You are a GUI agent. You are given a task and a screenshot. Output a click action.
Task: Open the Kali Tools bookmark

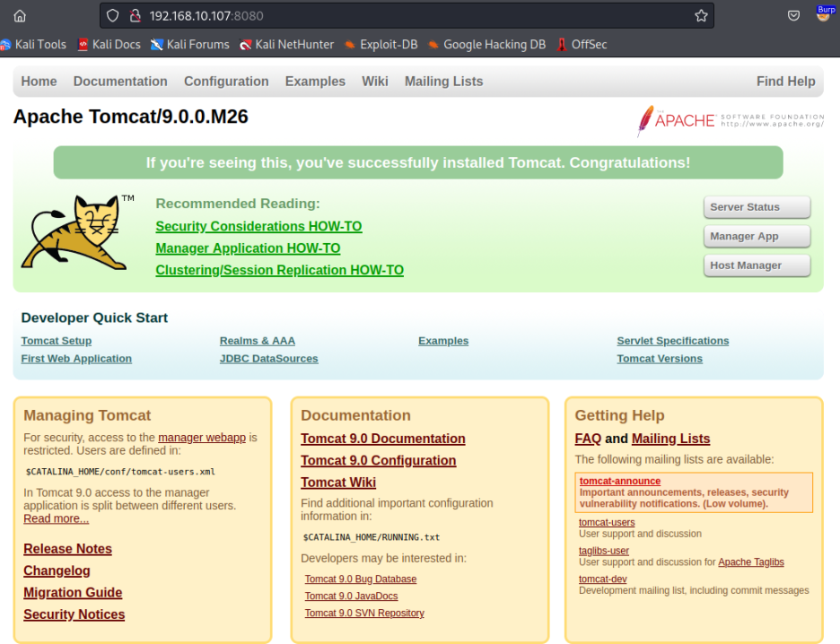[33, 45]
